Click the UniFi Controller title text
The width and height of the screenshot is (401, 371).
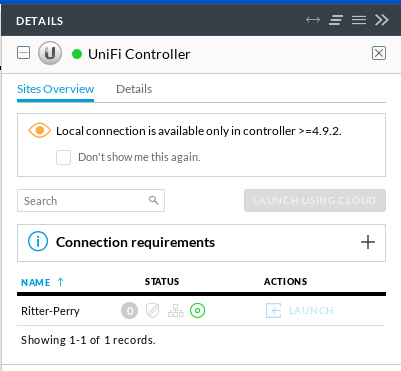[x=139, y=54]
